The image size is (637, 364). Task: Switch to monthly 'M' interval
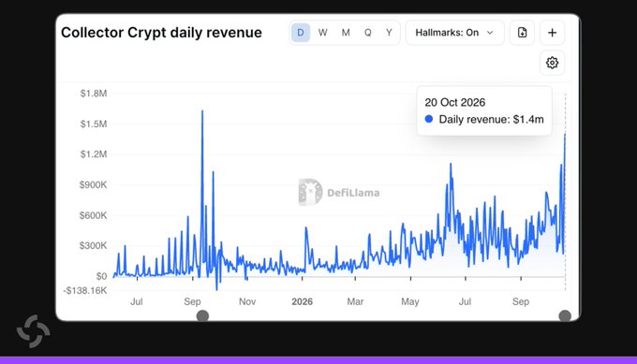click(346, 33)
